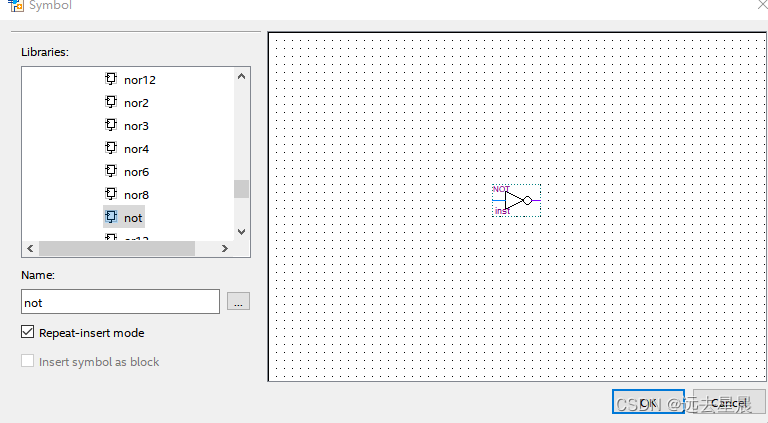Click the 'inst' label on the gate preview

[503, 211]
